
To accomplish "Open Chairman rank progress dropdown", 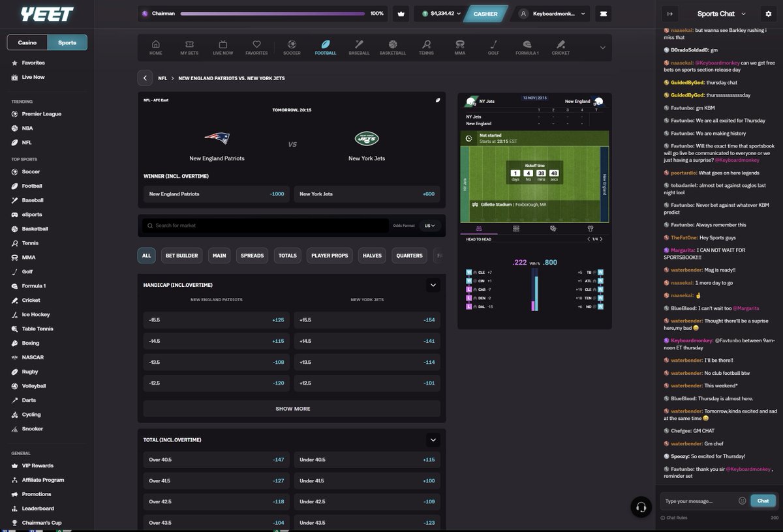I will (262, 13).
